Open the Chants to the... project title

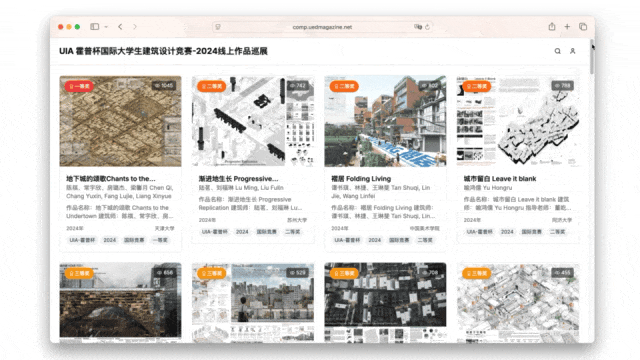[111, 178]
